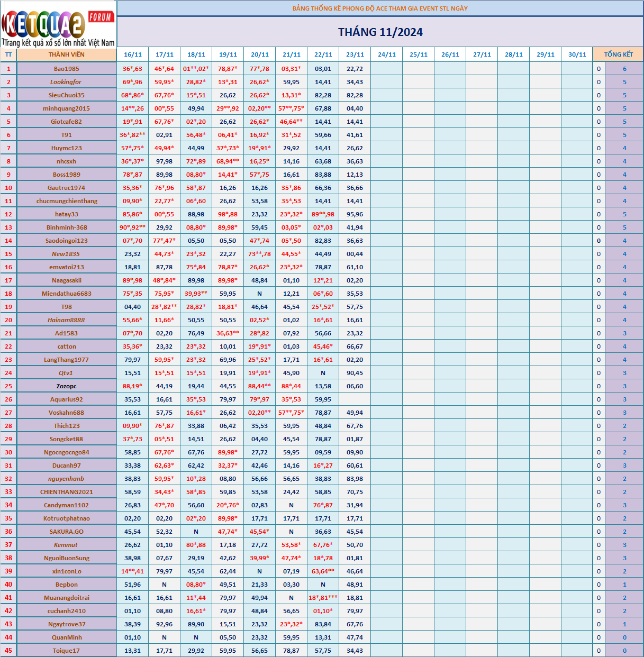Click row number 45 cell

8,651
